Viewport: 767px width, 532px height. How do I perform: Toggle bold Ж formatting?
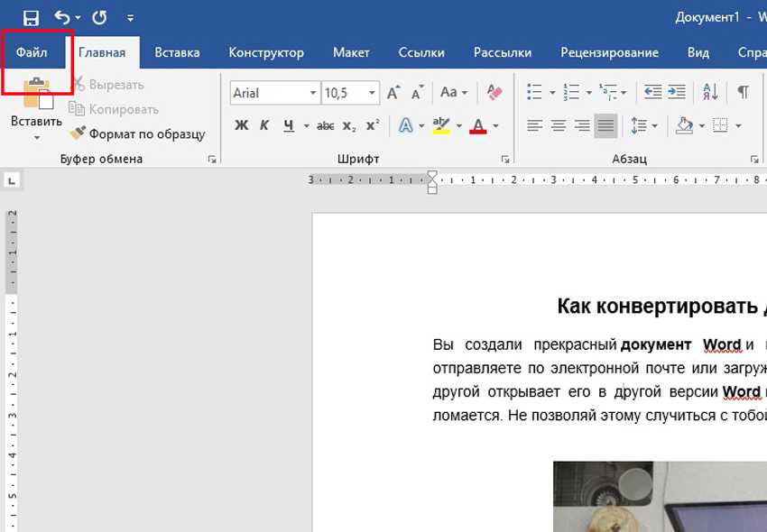241,125
